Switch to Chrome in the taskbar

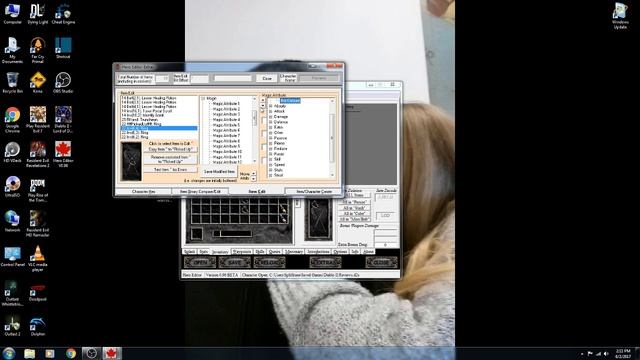tap(71, 353)
